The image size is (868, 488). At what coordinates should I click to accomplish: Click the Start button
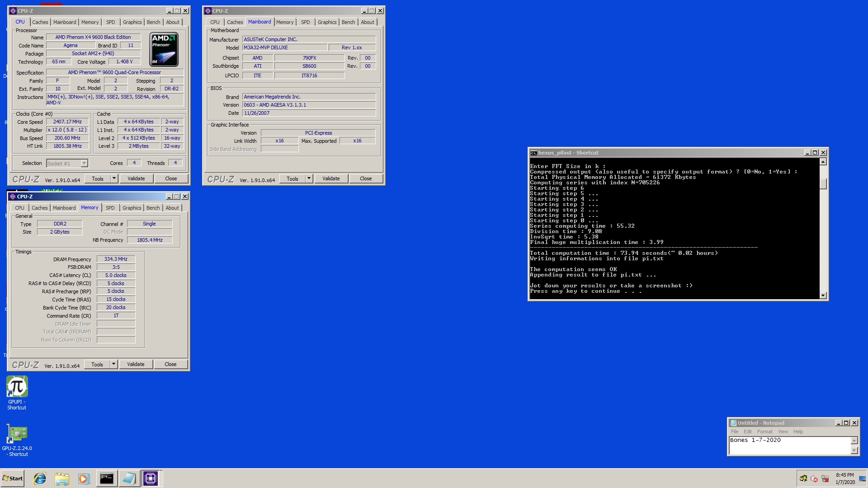(x=13, y=479)
